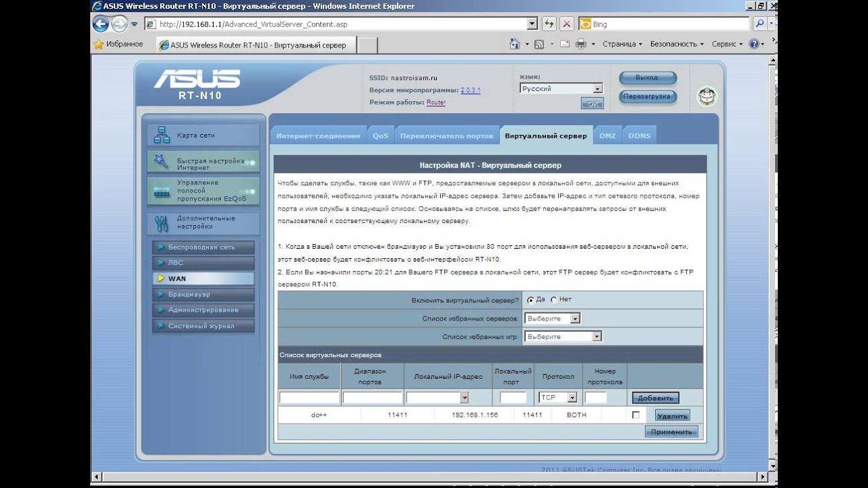Click the 192.168.1.156 table cell

tap(475, 415)
